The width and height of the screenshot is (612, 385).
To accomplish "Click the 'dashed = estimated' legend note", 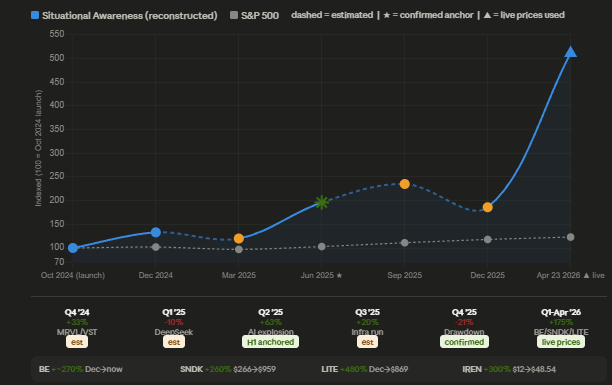I will (x=332, y=15).
